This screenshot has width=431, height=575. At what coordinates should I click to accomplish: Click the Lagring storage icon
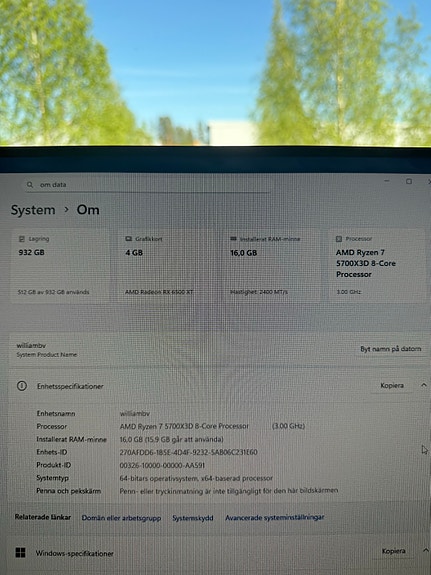[x=22, y=239]
